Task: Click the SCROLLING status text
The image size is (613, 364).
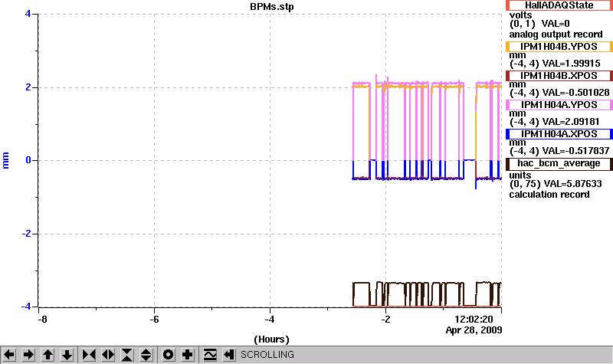Action: (267, 355)
